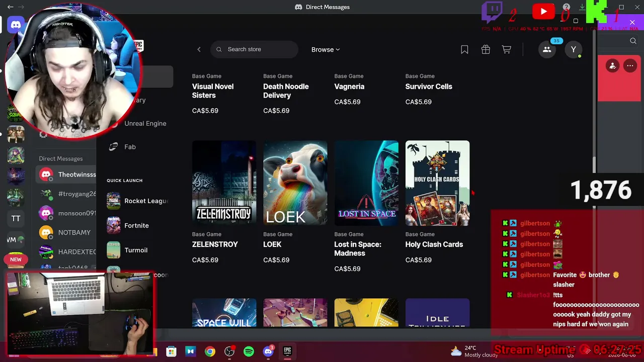Click the Discord search magnifier icon
Viewport: 644px width, 362px height.
[x=633, y=41]
